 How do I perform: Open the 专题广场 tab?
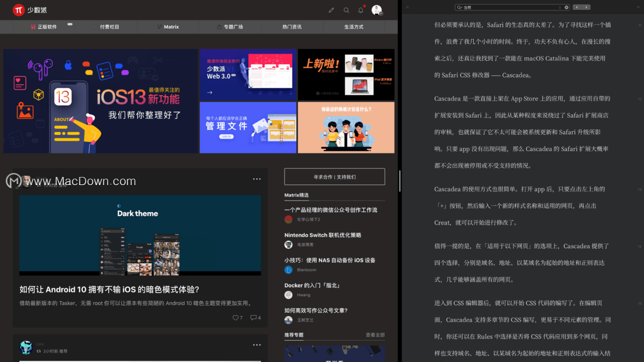pos(230,26)
